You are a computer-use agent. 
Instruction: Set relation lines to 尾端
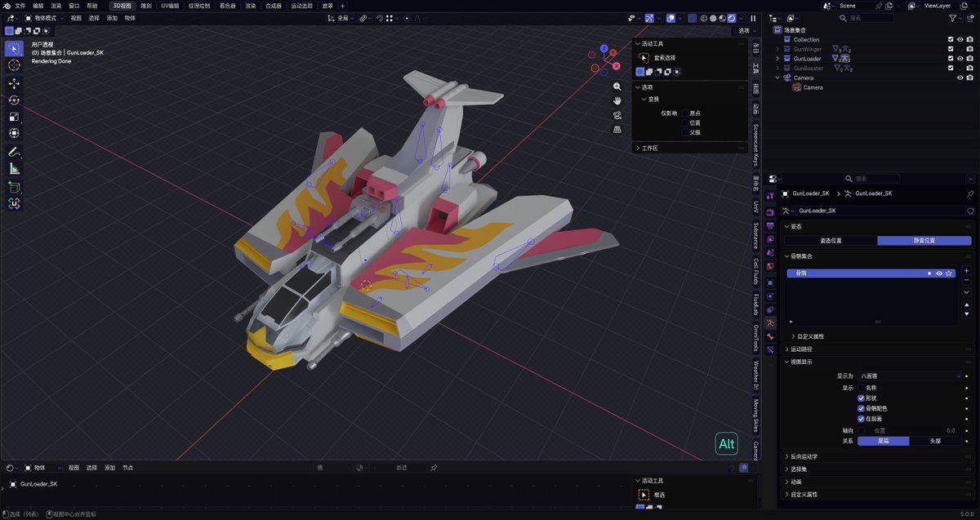pyautogui.click(x=883, y=441)
